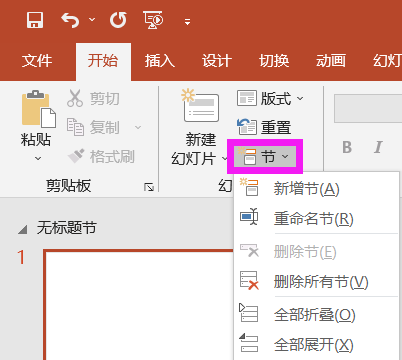Click the Save icon in quick access toolbar
Screen dimensions: 402x360
(x=35, y=20)
